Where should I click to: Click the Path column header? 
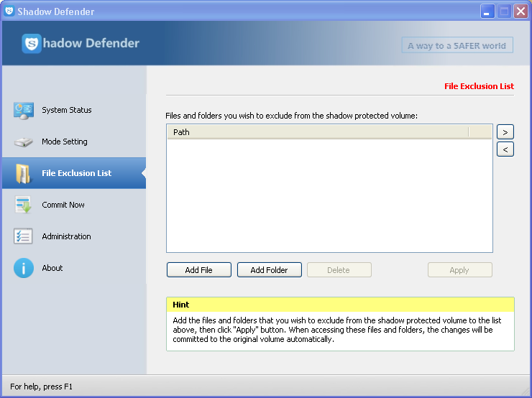(x=318, y=132)
